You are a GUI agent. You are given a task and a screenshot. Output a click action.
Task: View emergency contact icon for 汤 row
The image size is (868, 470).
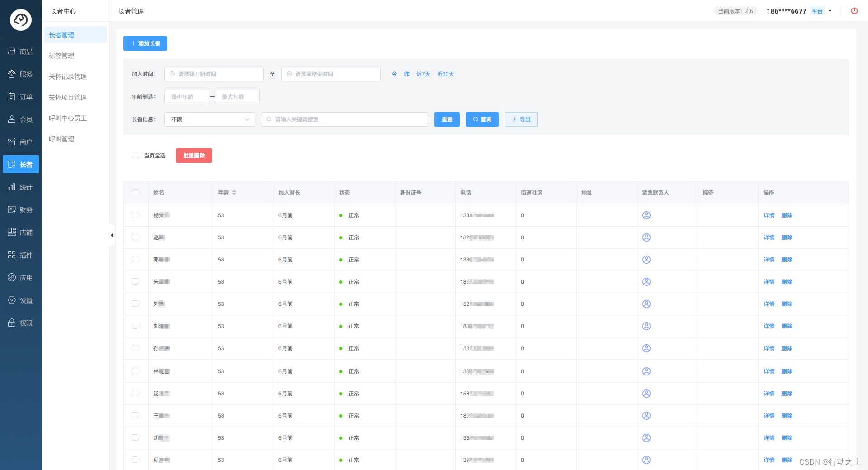point(646,394)
